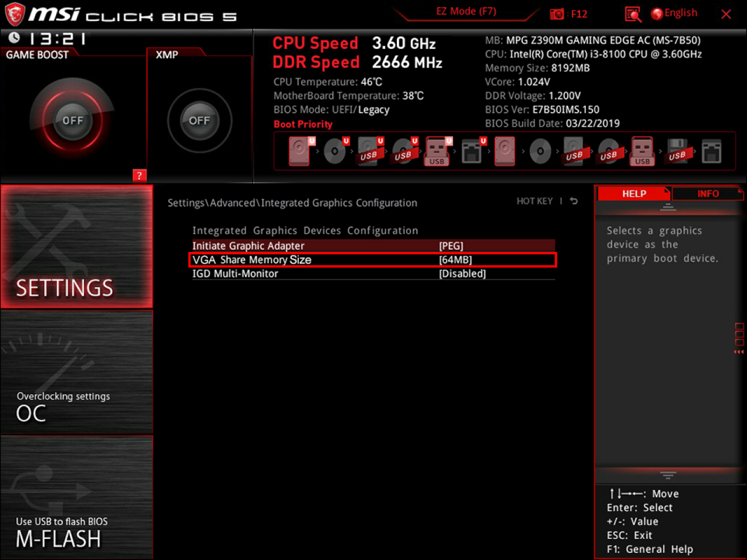This screenshot has height=560, width=747.
Task: Click the first UEFI hard disk boot icon
Action: (299, 150)
